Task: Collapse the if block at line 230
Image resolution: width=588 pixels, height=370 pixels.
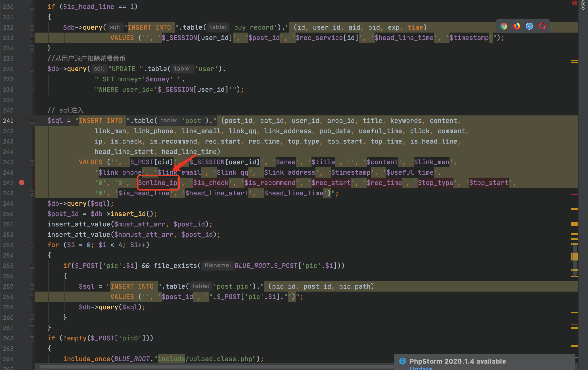Action: click(x=32, y=7)
